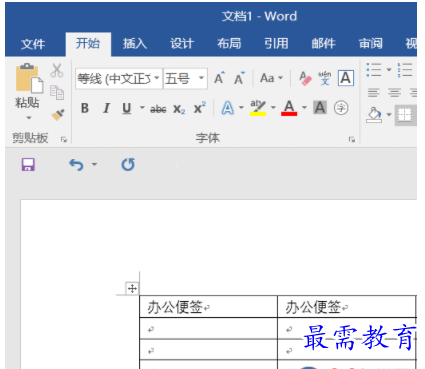Screen dimensions: 425x369
Task: Open text effects dropdown arrow
Action: [x=241, y=108]
